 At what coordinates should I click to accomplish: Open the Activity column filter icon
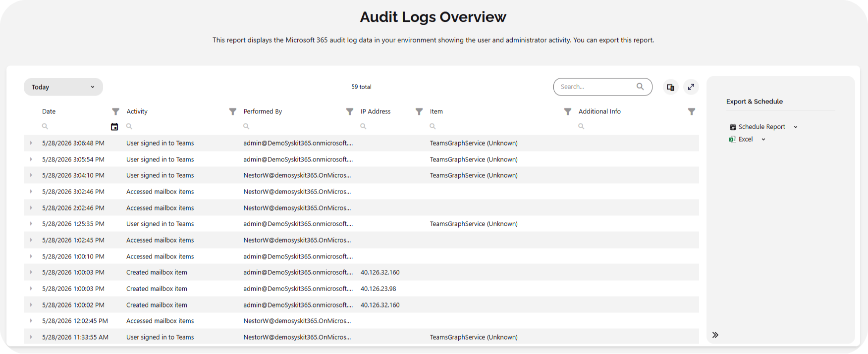pyautogui.click(x=232, y=111)
